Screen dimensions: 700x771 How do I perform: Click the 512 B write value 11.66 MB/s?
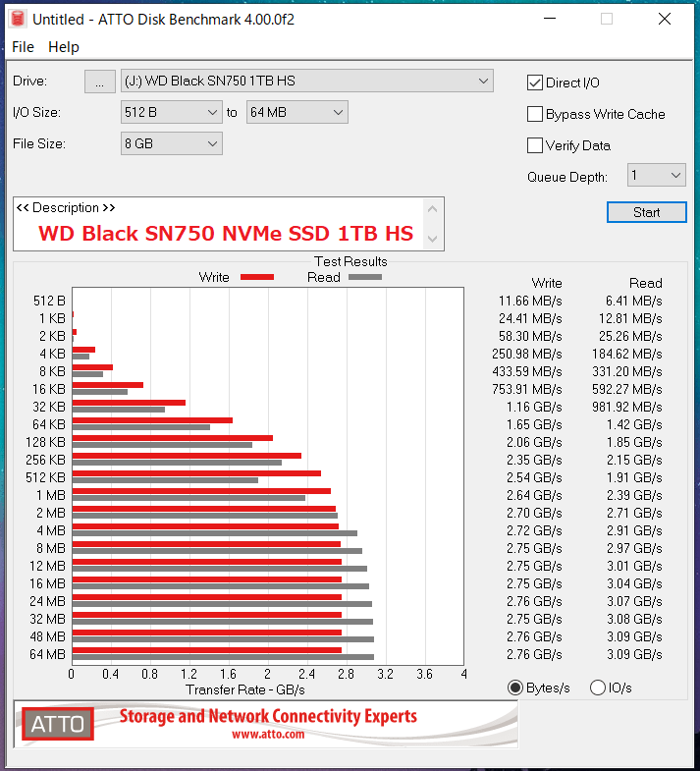coord(530,301)
